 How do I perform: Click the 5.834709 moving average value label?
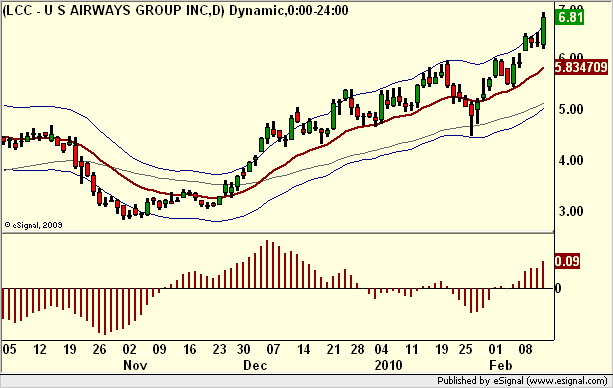(581, 67)
